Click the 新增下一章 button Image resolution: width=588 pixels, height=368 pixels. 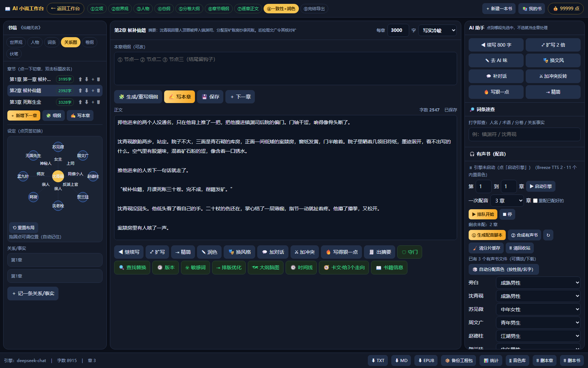(24, 116)
